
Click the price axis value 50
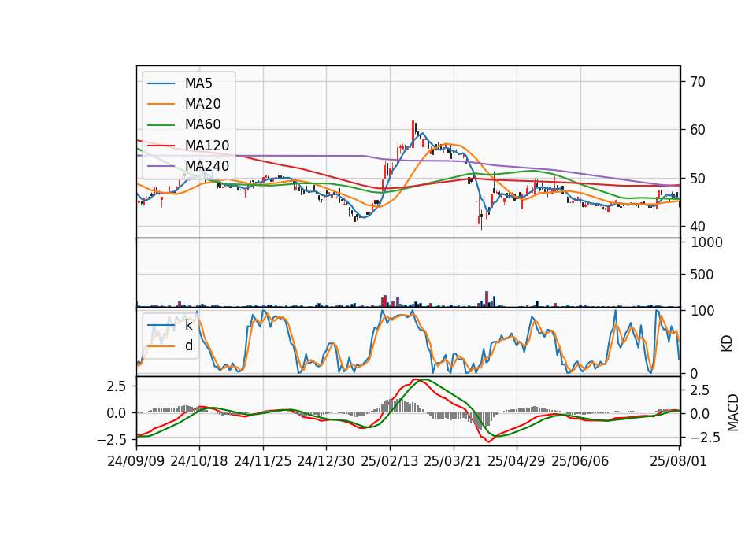pos(697,179)
